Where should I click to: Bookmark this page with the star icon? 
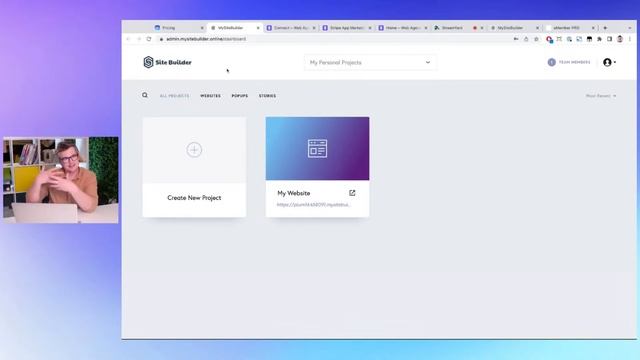[536, 39]
